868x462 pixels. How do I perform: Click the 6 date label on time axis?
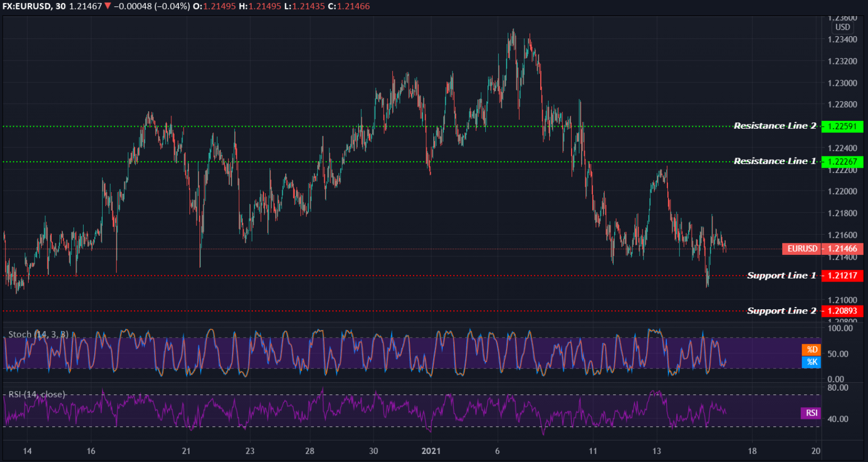(498, 451)
